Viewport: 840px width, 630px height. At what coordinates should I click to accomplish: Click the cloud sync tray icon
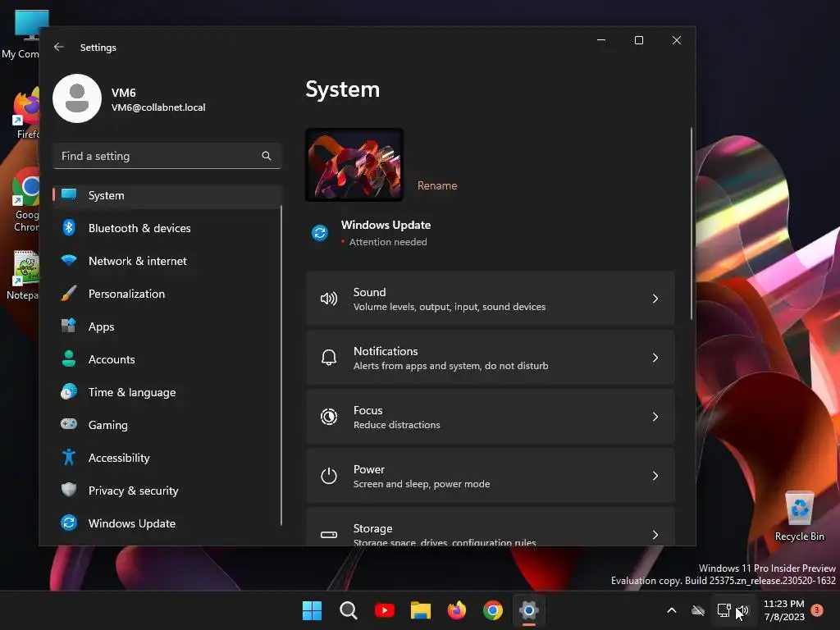click(698, 610)
